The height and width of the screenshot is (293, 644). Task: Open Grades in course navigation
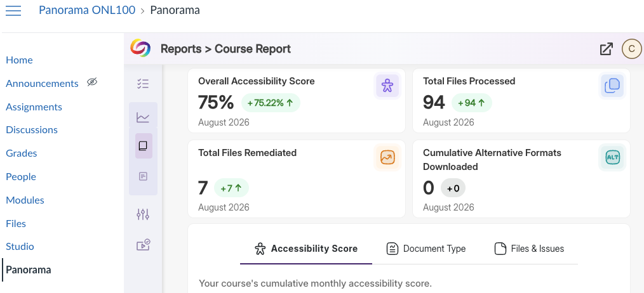[22, 153]
